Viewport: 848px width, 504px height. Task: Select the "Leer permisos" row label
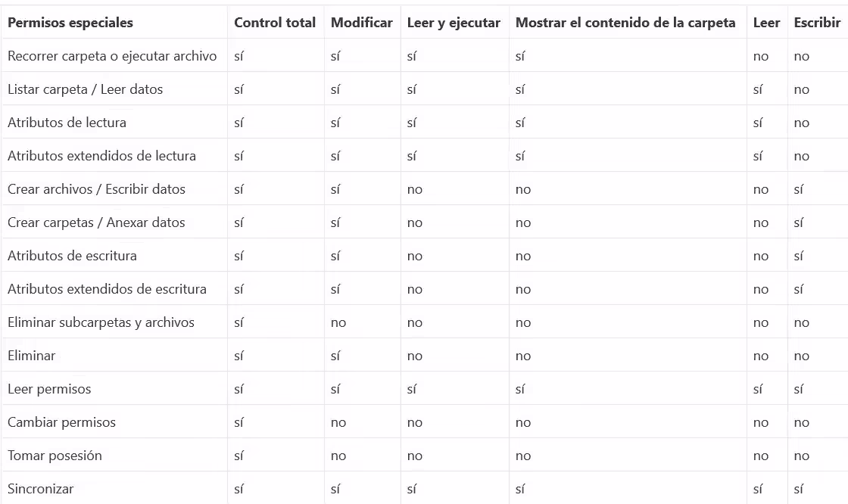point(49,389)
